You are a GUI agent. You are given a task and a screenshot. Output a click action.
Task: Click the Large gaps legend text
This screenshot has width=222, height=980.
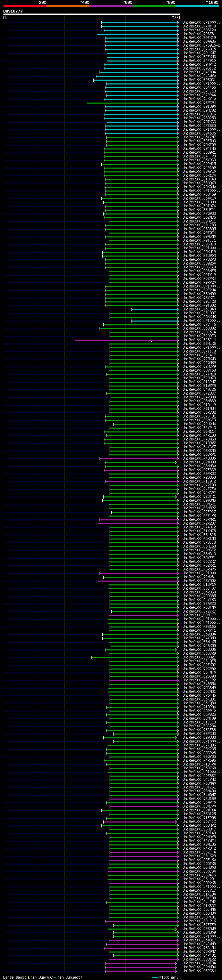42,977
